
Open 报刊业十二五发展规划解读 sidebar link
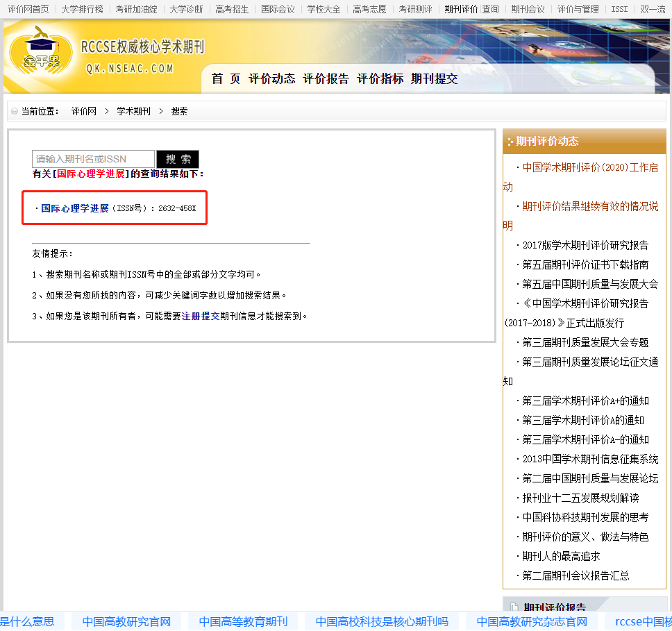pyautogui.click(x=580, y=498)
